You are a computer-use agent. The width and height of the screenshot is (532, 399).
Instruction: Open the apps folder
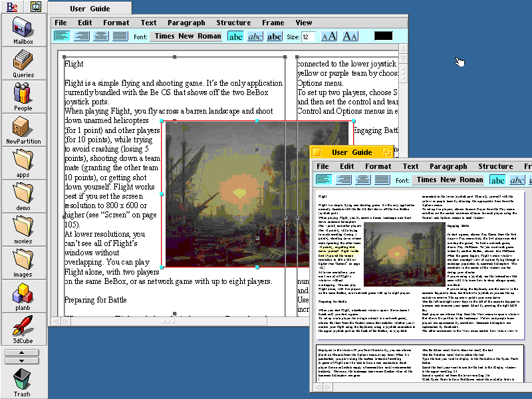point(23,164)
